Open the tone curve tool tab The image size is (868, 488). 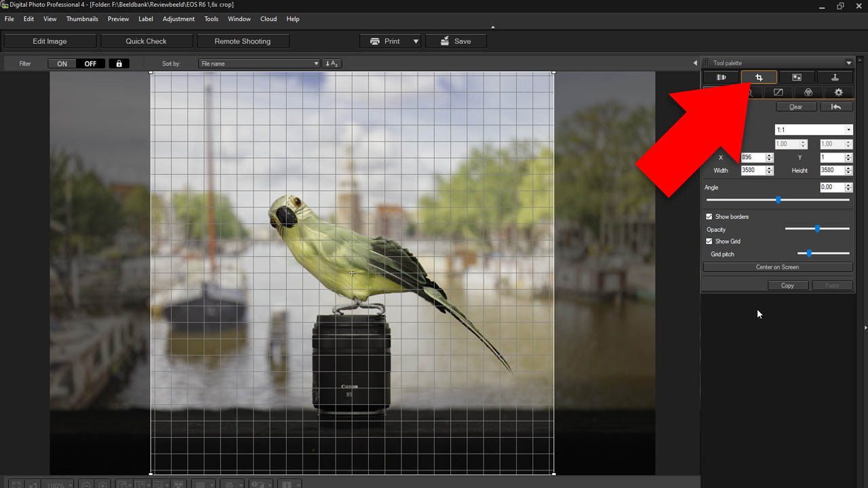click(x=778, y=92)
